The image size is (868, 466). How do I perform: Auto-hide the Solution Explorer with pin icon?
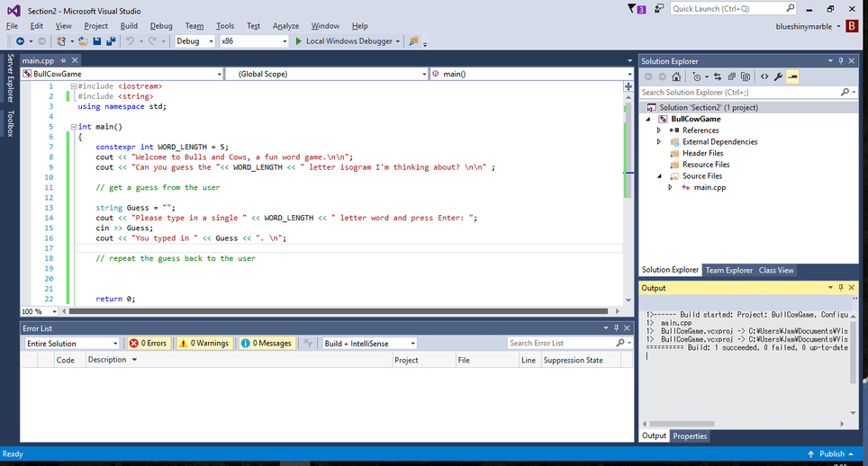tap(841, 61)
